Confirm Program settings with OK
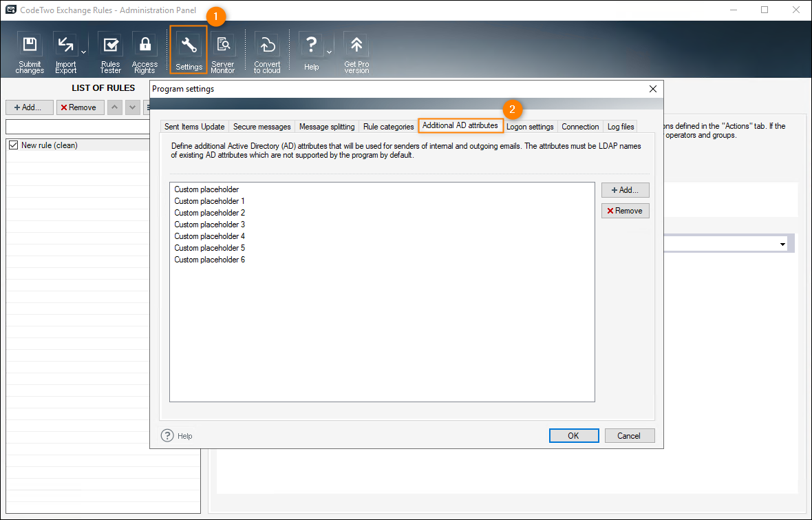The width and height of the screenshot is (812, 520). click(x=574, y=435)
